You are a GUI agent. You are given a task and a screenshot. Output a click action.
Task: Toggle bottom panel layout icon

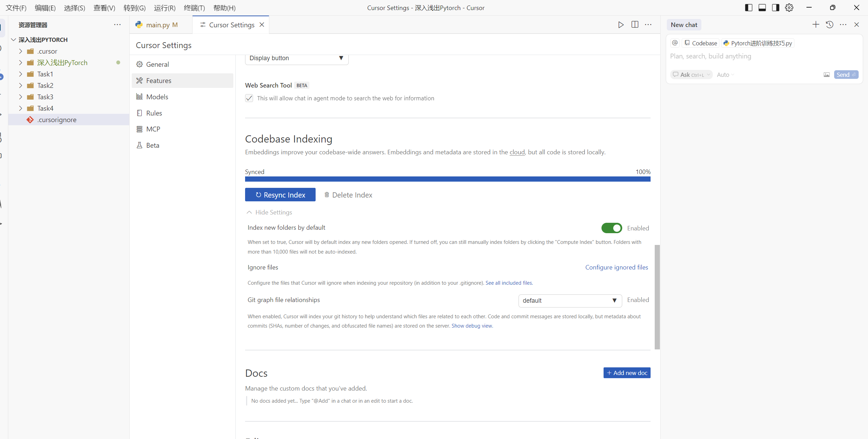tap(762, 8)
